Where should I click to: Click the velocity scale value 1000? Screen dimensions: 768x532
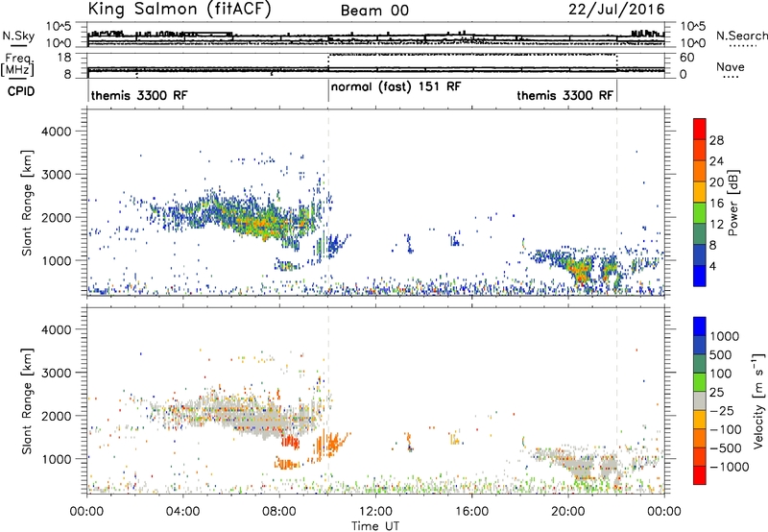pyautogui.click(x=724, y=336)
